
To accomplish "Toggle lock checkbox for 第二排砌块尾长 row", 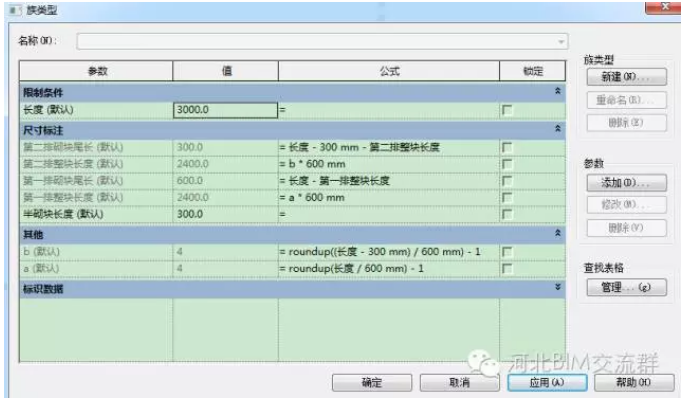I will [x=507, y=148].
